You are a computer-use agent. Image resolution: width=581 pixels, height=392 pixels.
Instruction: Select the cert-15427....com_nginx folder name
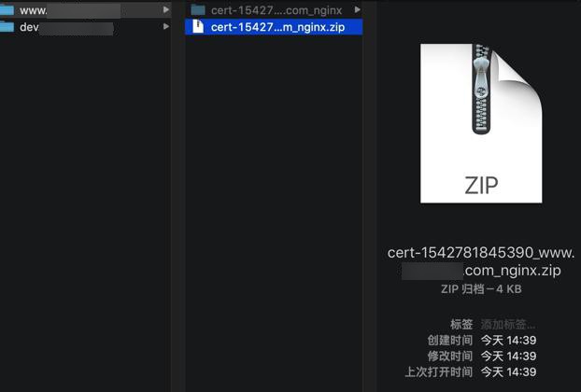click(276, 10)
